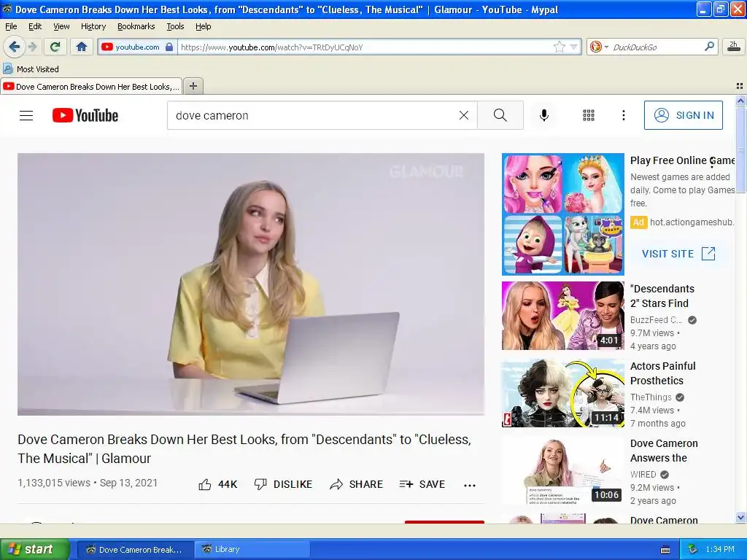747x560 pixels.
Task: Click the "Descendants 2" Stars Find title
Action: [x=662, y=296]
